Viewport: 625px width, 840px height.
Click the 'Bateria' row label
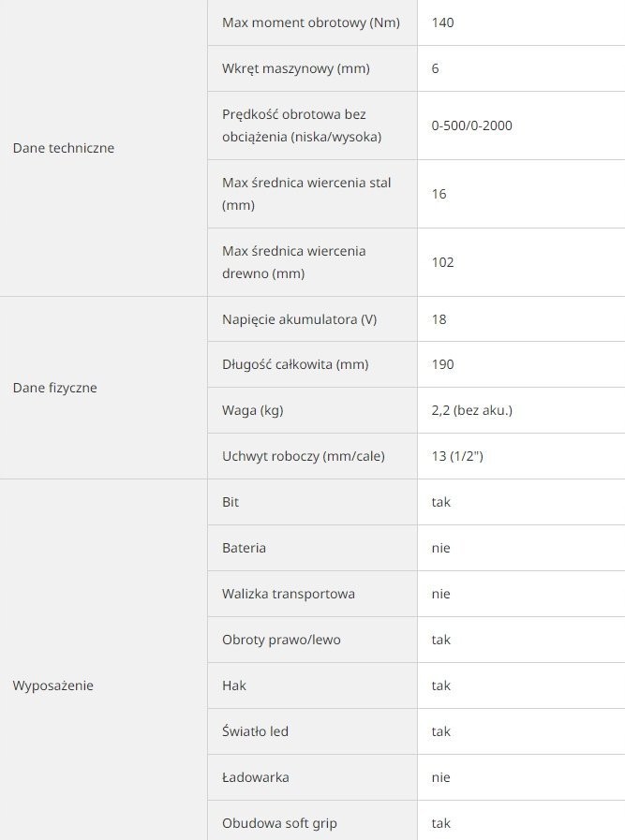pyautogui.click(x=245, y=548)
